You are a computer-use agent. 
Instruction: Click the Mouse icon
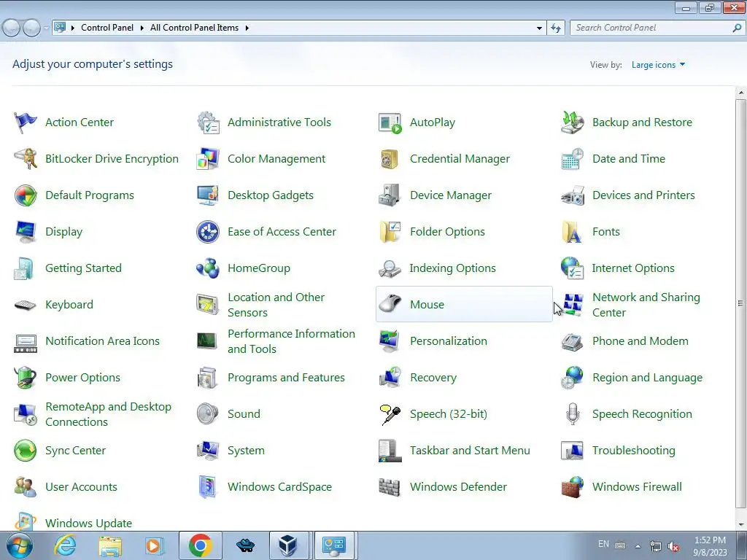pyautogui.click(x=390, y=305)
